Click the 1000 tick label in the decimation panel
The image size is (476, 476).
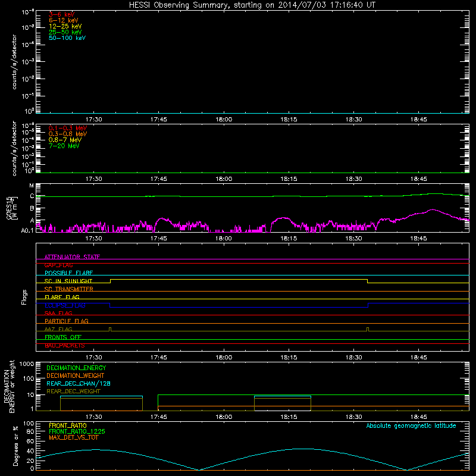coord(27,364)
